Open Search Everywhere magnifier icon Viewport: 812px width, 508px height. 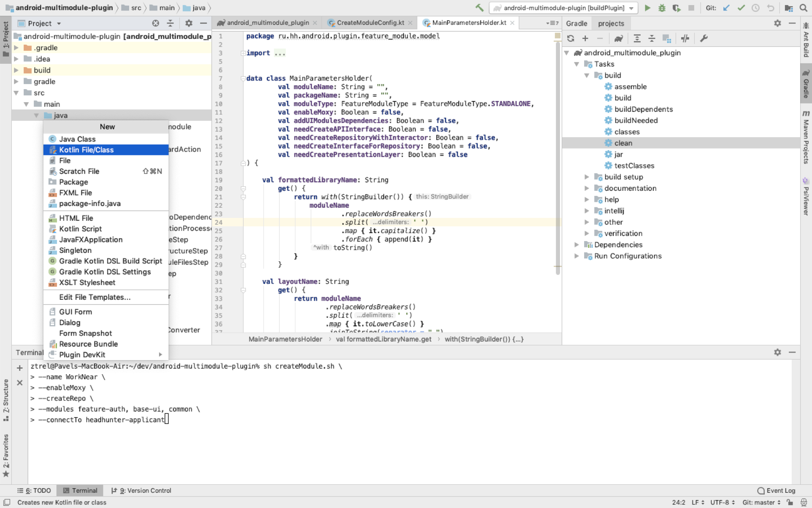point(803,8)
